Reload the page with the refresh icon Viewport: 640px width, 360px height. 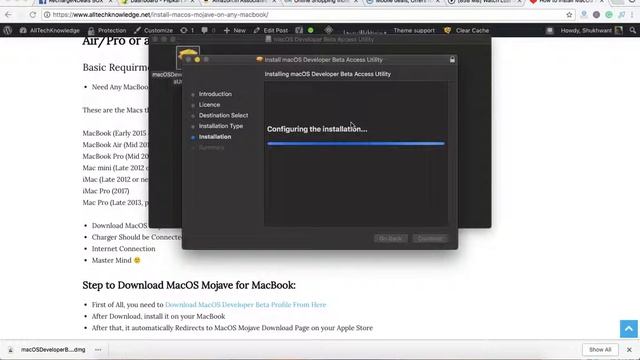[x=32, y=15]
